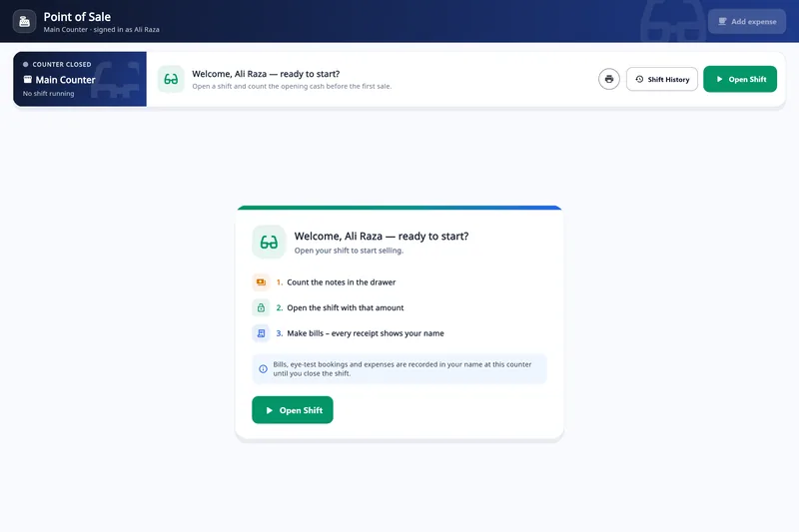Image resolution: width=799 pixels, height=532 pixels.
Task: Click the cash notes icon for step 1
Action: coord(261,282)
